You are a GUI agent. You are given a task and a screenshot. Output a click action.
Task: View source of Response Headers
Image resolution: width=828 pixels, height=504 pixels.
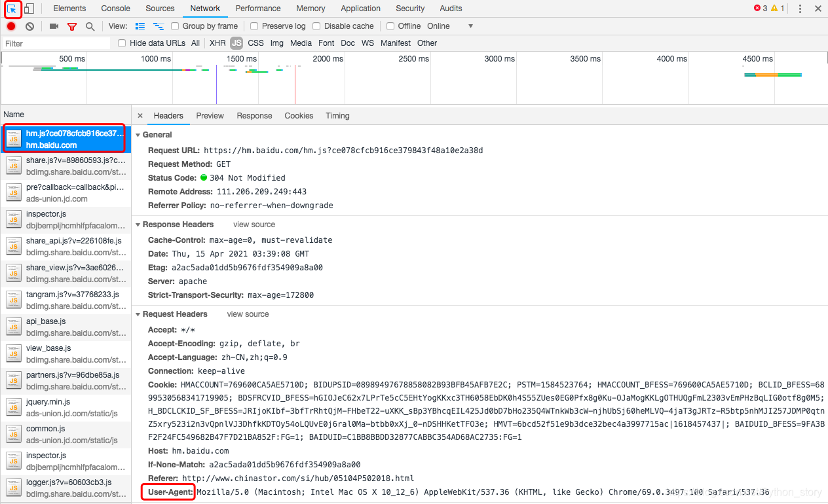pyautogui.click(x=253, y=225)
